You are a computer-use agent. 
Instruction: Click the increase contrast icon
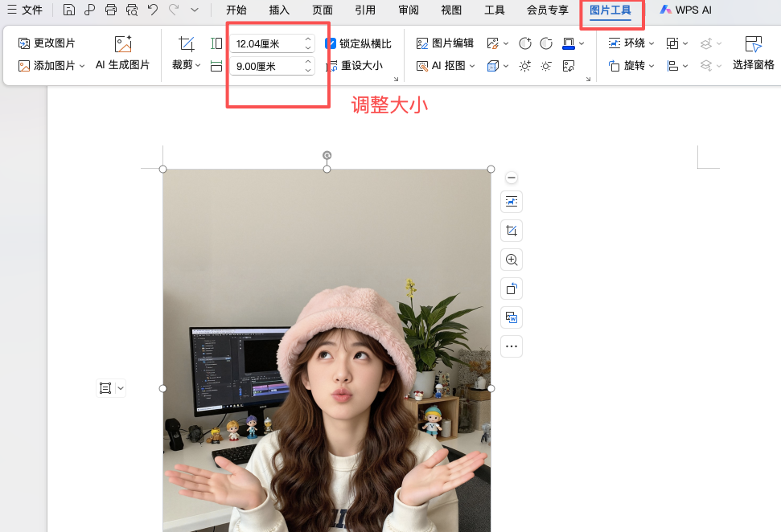[525, 43]
